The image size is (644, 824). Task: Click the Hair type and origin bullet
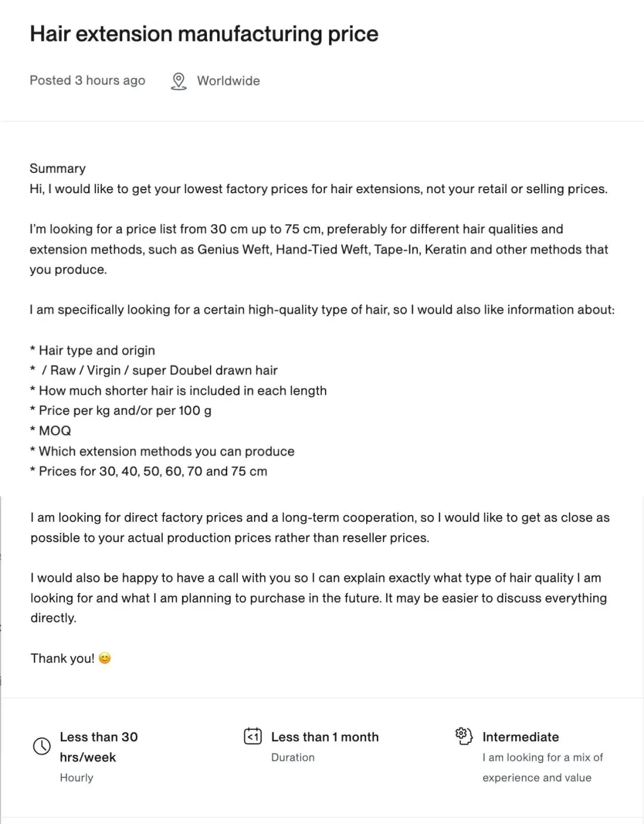[92, 351]
